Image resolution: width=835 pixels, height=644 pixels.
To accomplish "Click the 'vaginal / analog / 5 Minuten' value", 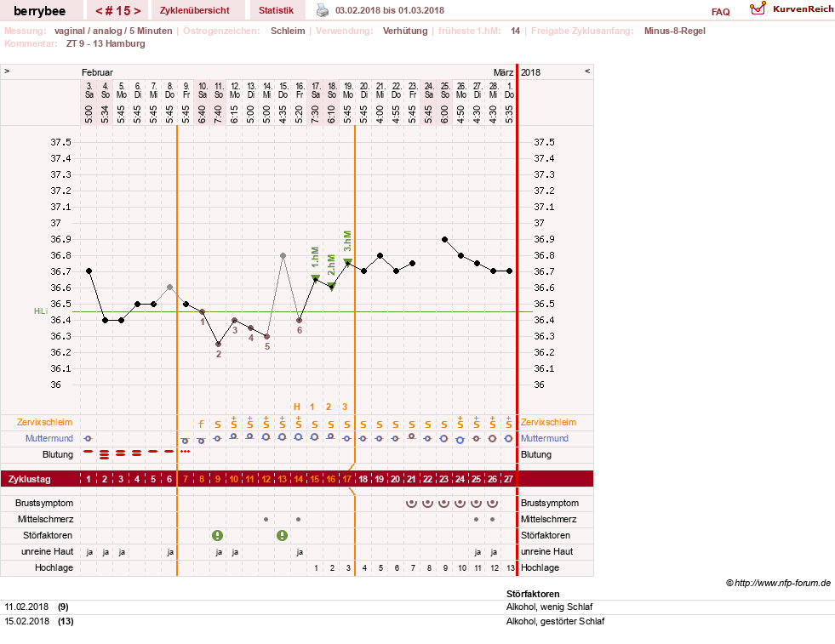I will [113, 31].
